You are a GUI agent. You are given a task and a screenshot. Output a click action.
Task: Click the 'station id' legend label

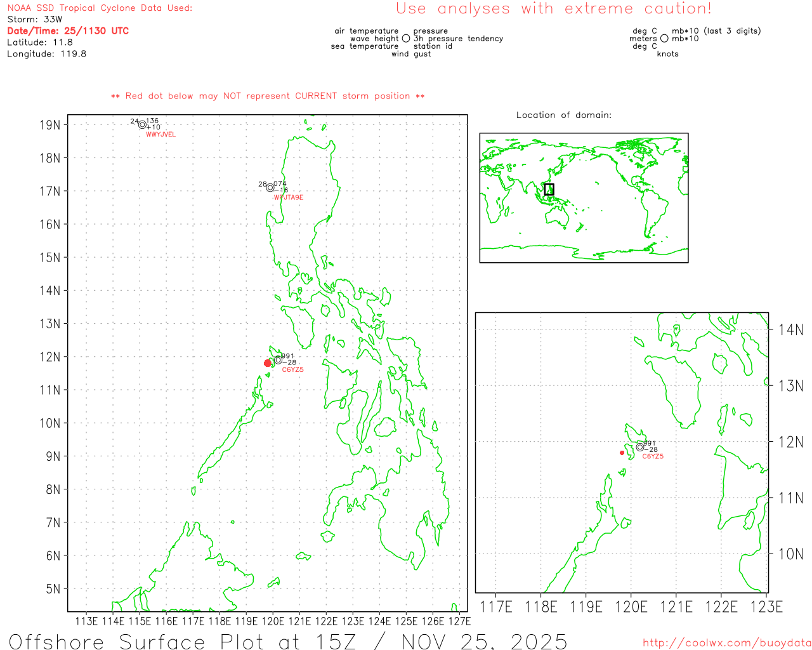point(433,46)
